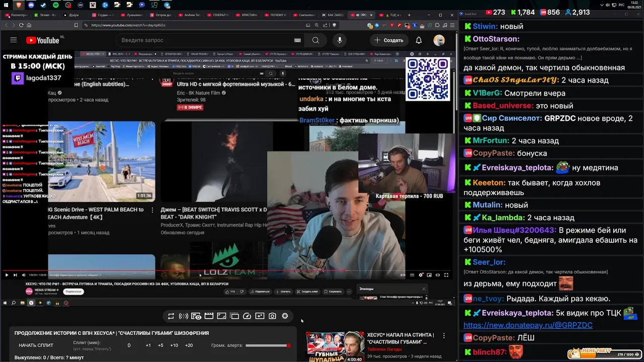Open the YouTube account avatar menu
The image size is (644, 362).
(x=439, y=40)
